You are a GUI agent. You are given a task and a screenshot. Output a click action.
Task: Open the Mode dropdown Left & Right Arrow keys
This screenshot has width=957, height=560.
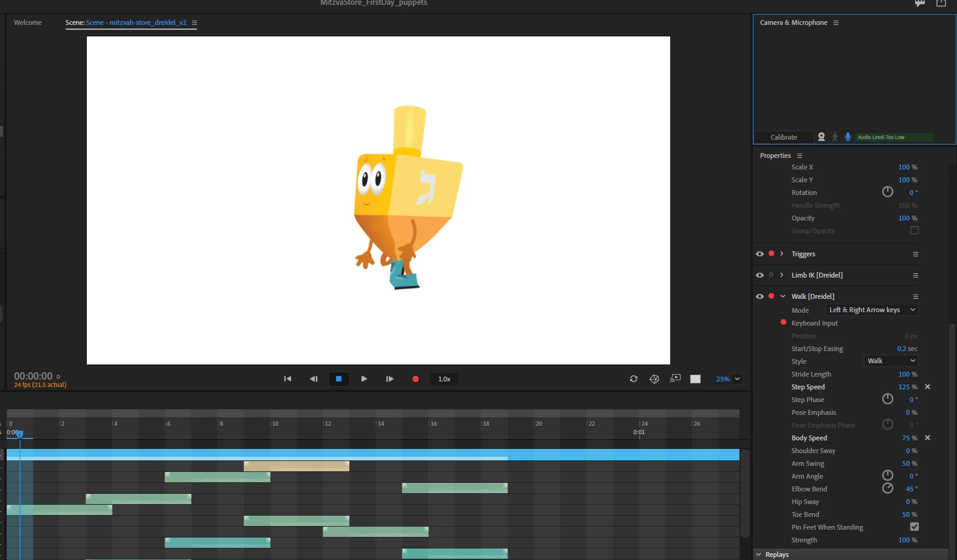(x=871, y=310)
